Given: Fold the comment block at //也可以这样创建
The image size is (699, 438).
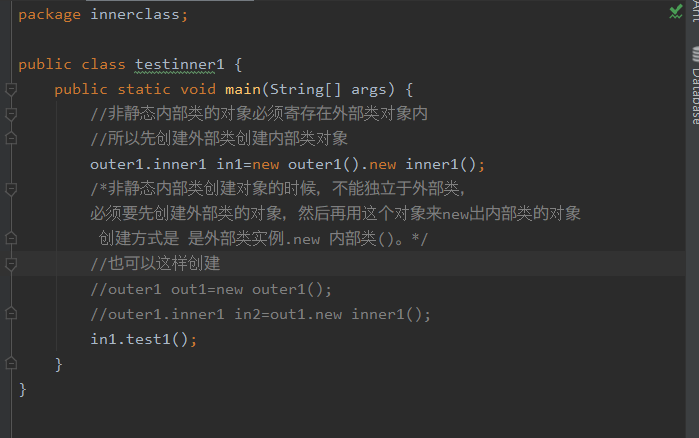Looking at the screenshot, I should (11, 264).
